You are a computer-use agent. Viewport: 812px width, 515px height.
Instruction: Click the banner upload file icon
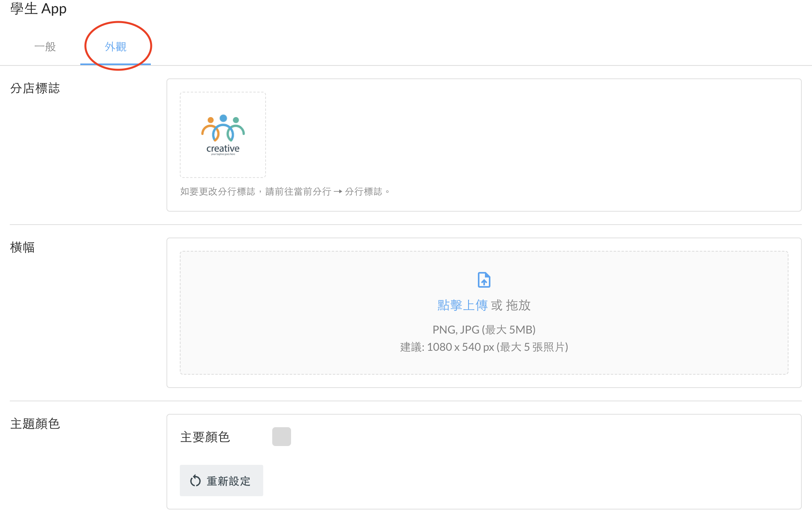tap(484, 280)
